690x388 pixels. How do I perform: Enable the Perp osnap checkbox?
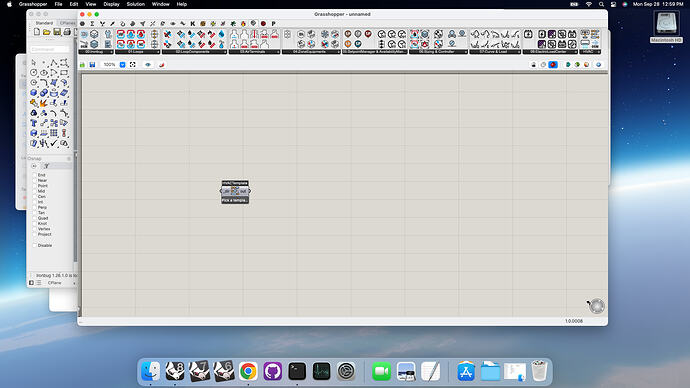34,207
